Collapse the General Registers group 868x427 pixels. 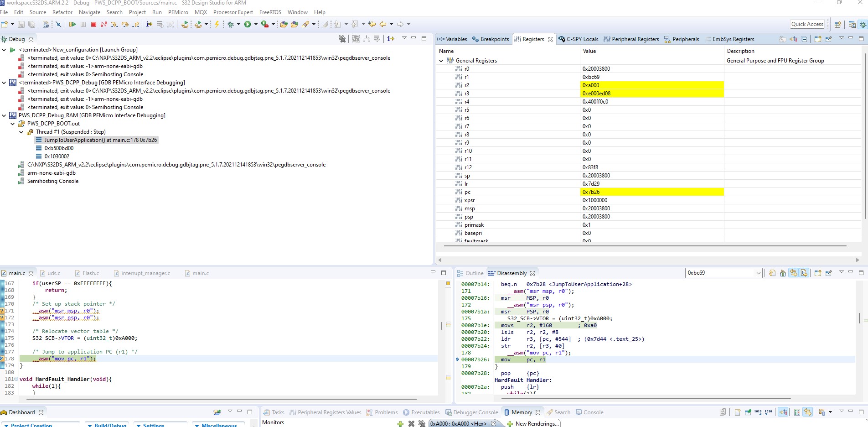coord(441,61)
